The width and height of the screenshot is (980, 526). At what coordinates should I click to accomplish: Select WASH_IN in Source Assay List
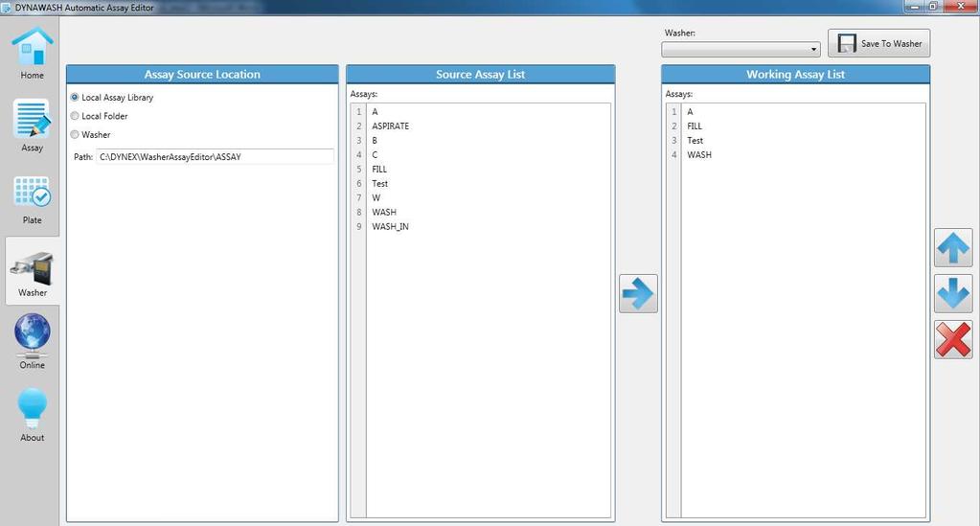(x=489, y=226)
